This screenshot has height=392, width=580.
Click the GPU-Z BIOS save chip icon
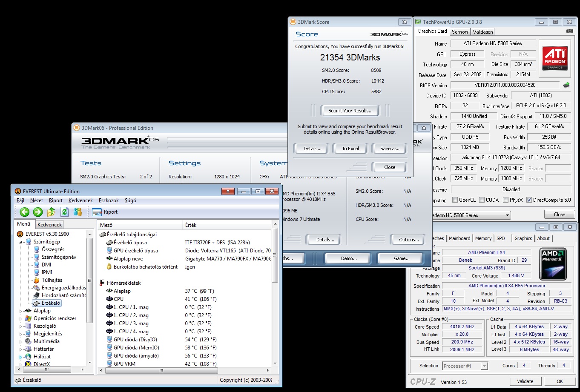click(566, 85)
